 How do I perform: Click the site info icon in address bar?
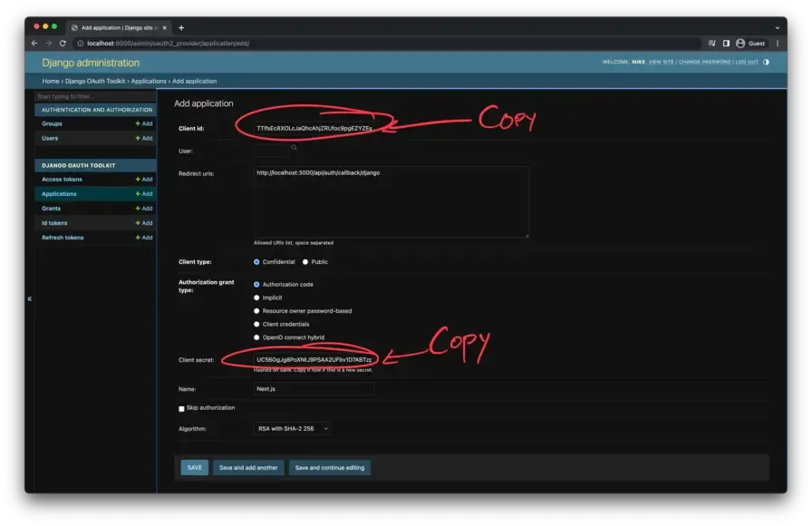point(81,44)
